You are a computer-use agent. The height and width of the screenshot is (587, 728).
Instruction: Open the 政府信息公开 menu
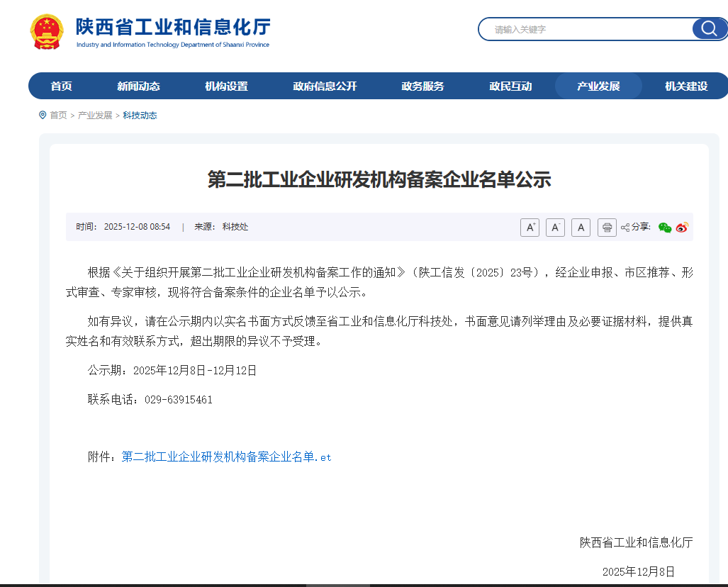pyautogui.click(x=325, y=86)
